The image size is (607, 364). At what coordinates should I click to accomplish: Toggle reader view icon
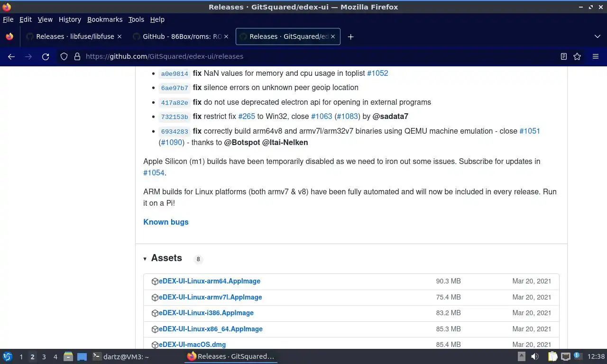[563, 56]
